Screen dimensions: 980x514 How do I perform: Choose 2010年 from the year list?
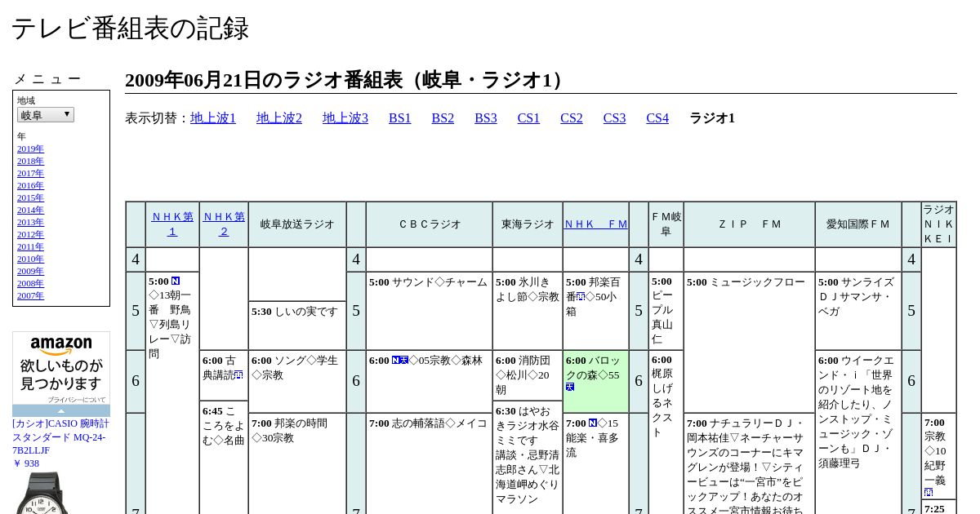pyautogui.click(x=30, y=259)
